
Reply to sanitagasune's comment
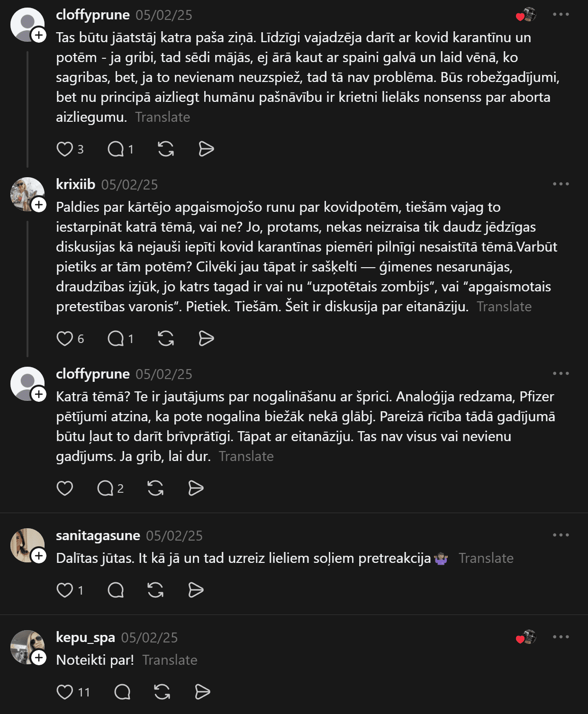116,590
